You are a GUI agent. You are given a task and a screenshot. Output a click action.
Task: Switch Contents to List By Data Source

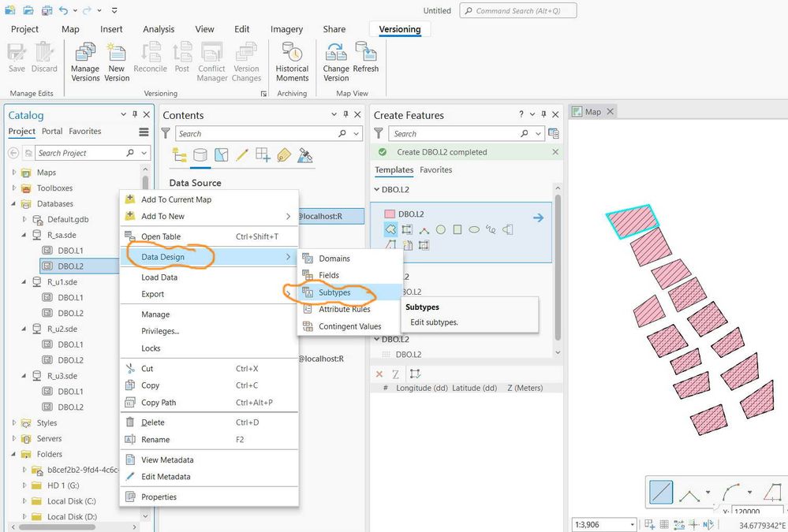(200, 154)
